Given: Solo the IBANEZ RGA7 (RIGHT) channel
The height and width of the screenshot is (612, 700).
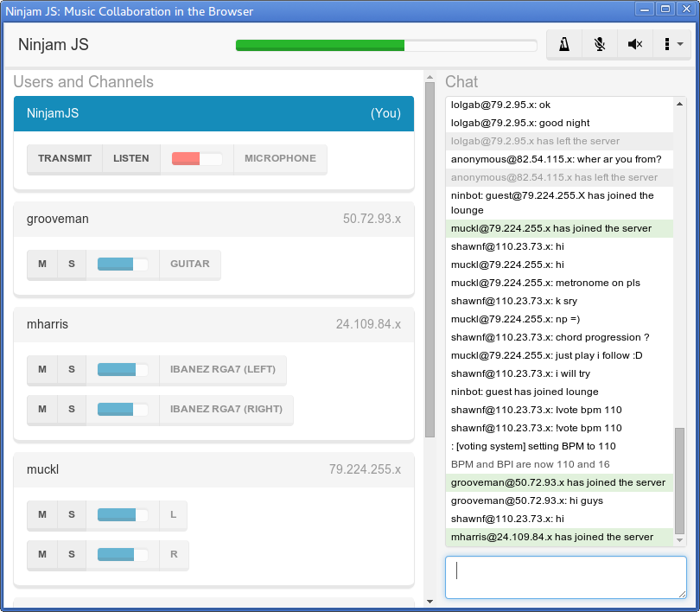Looking at the screenshot, I should click(x=72, y=409).
